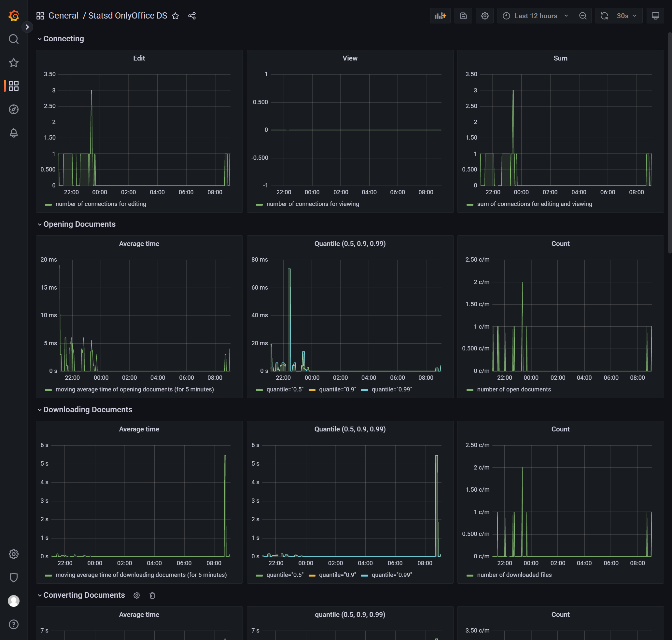The width and height of the screenshot is (672, 640).
Task: Mark dashboard as favorite star
Action: tap(175, 16)
